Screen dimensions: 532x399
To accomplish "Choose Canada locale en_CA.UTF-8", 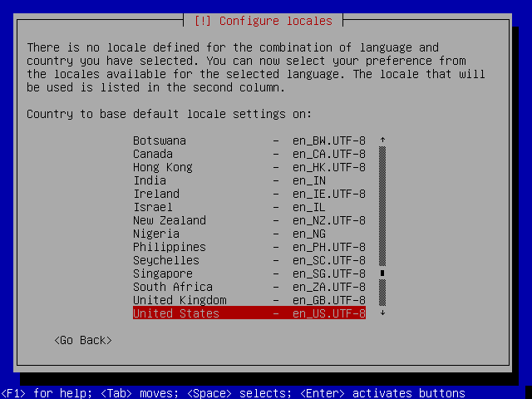I will 249,154.
